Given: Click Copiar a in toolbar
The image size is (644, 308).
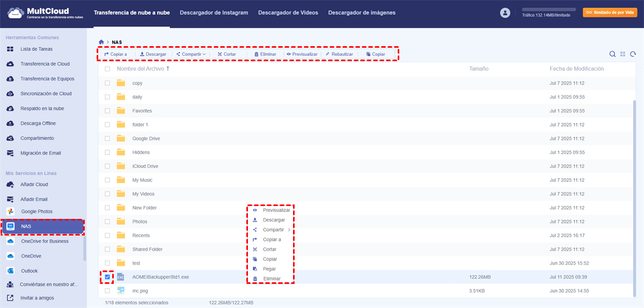Looking at the screenshot, I should click(115, 54).
